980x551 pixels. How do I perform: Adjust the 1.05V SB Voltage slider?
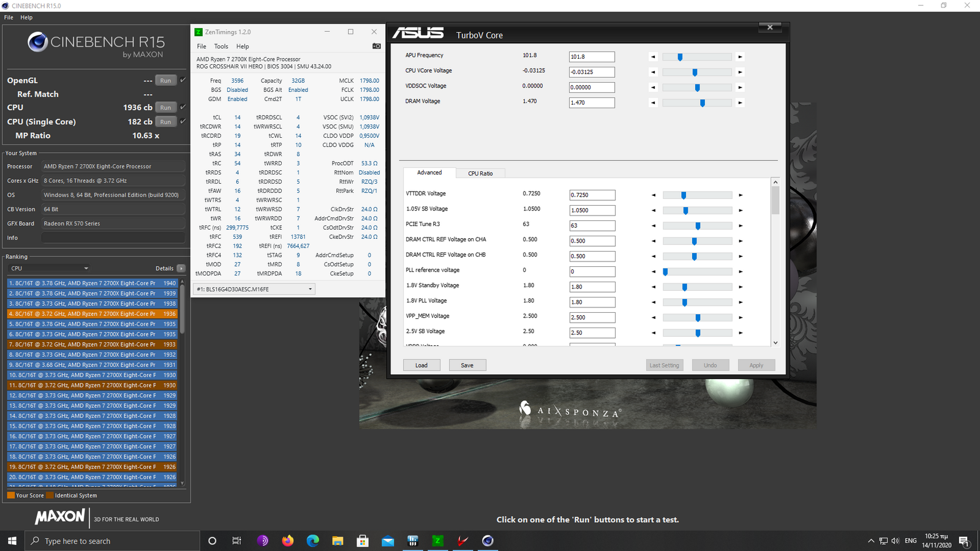click(685, 211)
